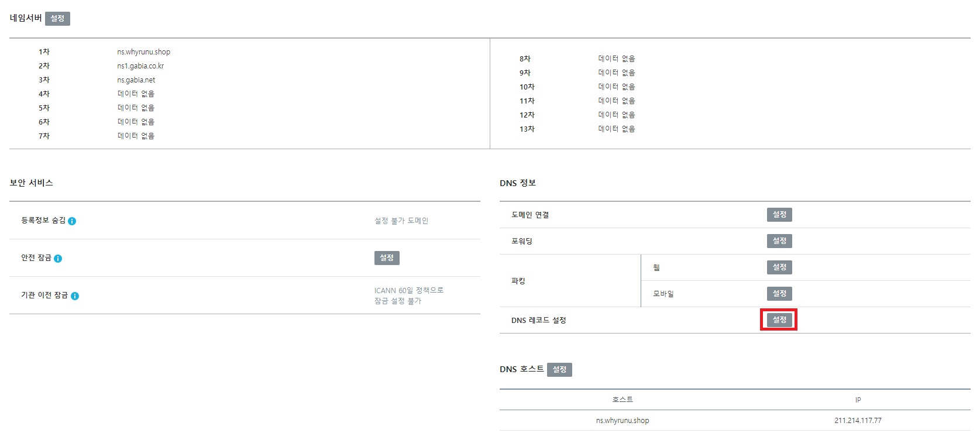Select 1차 nameserver ns.whyrunu.shop
Image resolution: width=980 pixels, height=440 pixels.
(x=143, y=52)
